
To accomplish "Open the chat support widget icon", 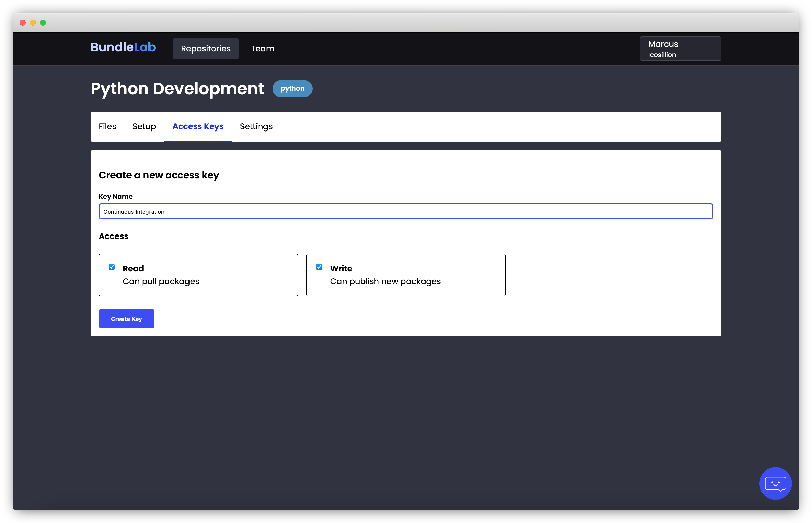I will (x=775, y=483).
